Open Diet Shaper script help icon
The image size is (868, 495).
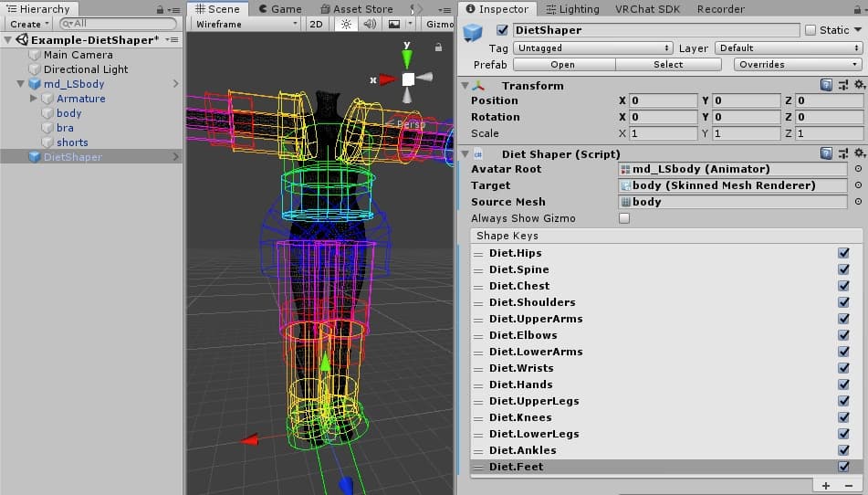pyautogui.click(x=826, y=153)
